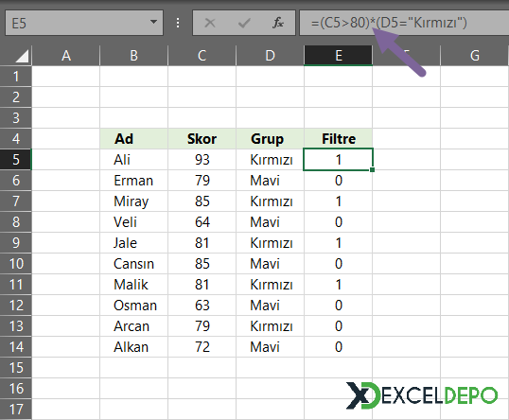Select row 3 header
Image resolution: width=509 pixels, height=420 pixels.
tap(15, 118)
